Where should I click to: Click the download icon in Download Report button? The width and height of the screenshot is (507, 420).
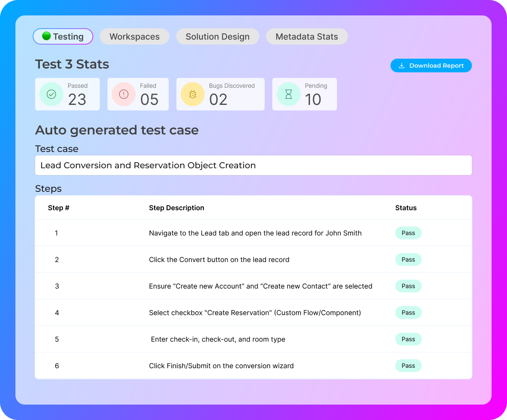pos(402,66)
